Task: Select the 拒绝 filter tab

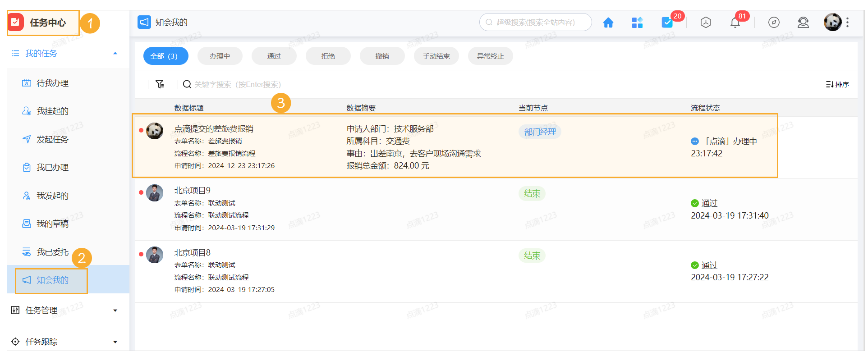Action: pyautogui.click(x=328, y=56)
